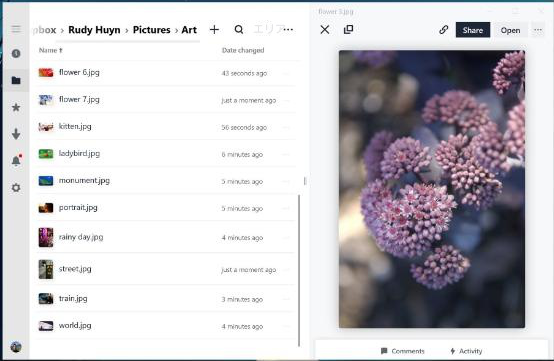
Task: Select the world.jpg file
Action: (165, 326)
